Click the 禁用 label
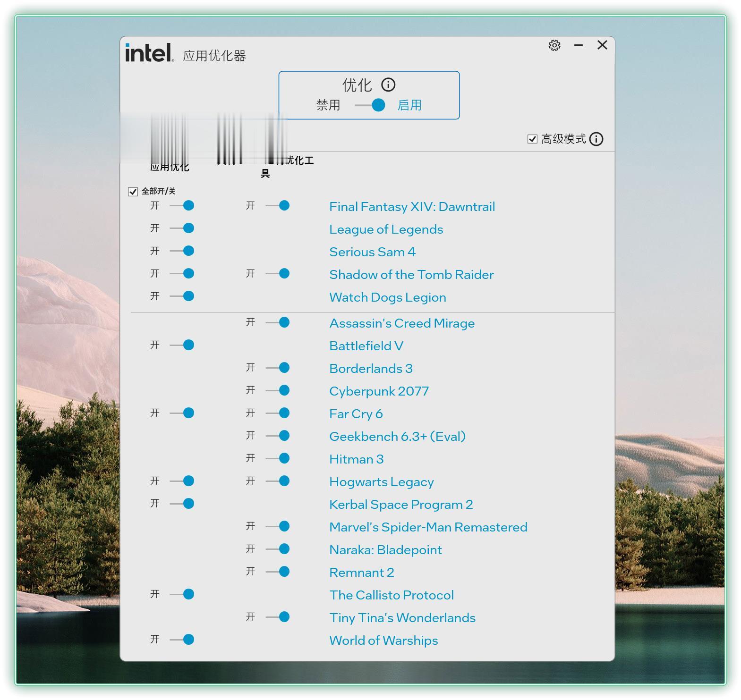 pos(328,105)
